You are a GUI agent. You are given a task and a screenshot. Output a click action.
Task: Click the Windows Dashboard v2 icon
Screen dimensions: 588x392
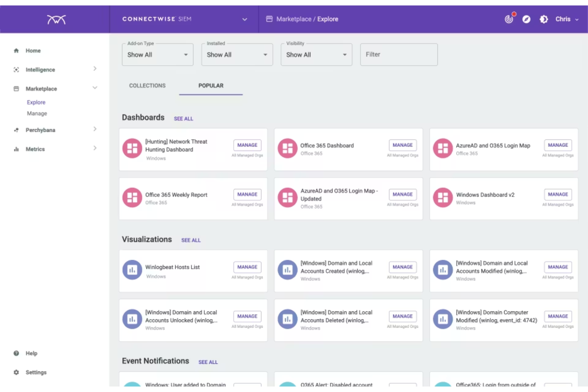[443, 197]
